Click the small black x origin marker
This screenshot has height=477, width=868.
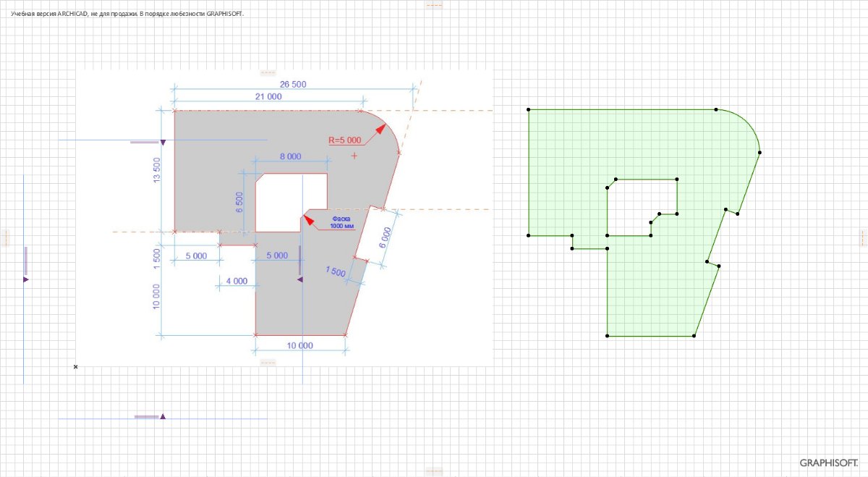click(75, 367)
